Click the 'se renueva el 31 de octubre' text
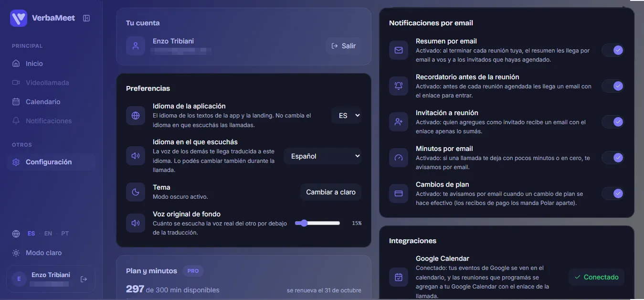This screenshot has height=300, width=644. coord(324,290)
